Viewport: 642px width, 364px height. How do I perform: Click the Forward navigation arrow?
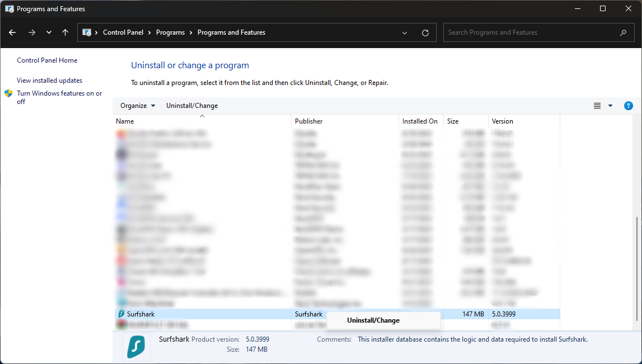pyautogui.click(x=31, y=32)
